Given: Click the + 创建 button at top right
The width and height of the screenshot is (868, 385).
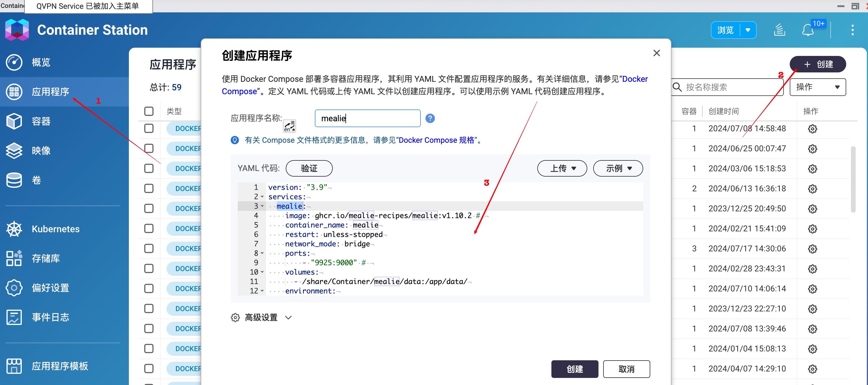Looking at the screenshot, I should 818,64.
